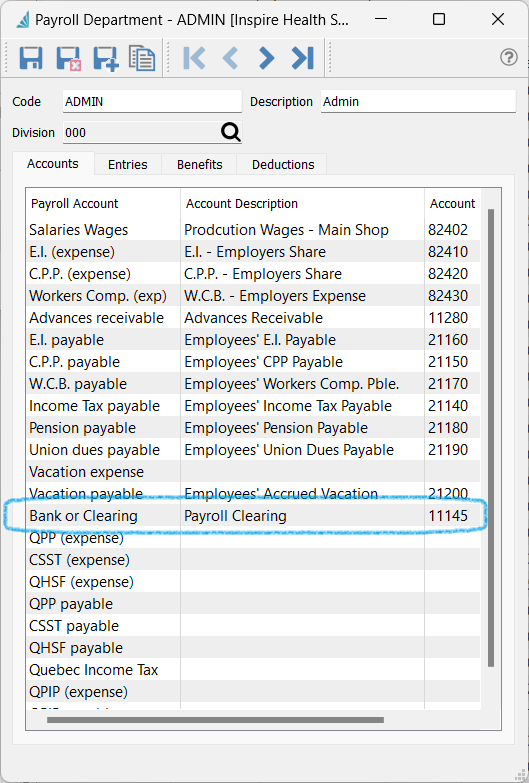The height and width of the screenshot is (783, 529).
Task: Click account number 82402
Action: [x=448, y=230]
